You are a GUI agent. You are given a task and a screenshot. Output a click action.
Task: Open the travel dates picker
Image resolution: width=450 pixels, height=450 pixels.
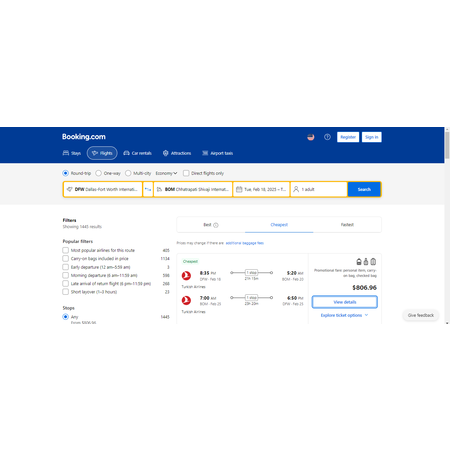click(x=261, y=189)
